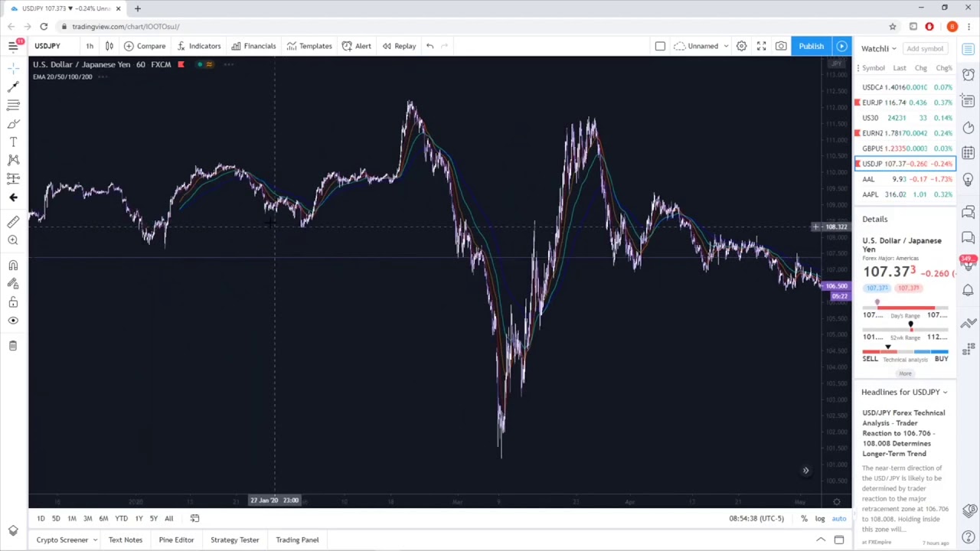Set chart range to All
Image resolution: width=980 pixels, height=551 pixels.
click(x=168, y=518)
